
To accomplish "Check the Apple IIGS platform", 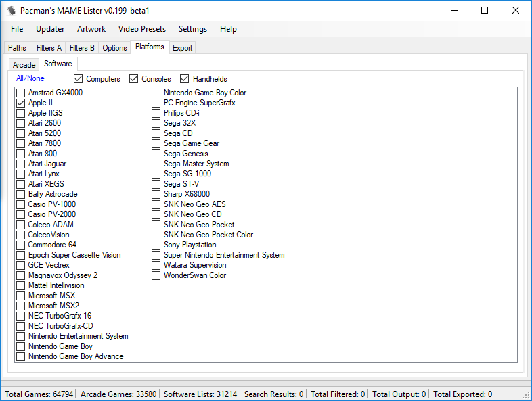I will tap(21, 113).
